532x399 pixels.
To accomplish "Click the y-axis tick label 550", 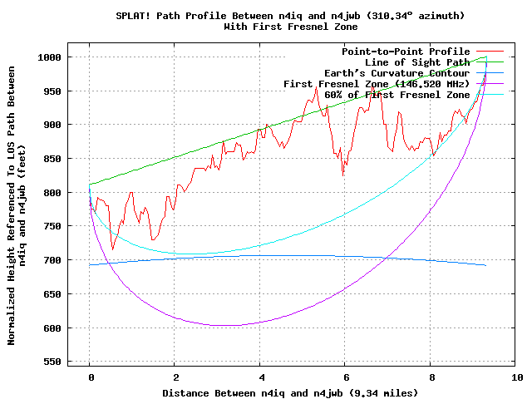I will 52,362.
